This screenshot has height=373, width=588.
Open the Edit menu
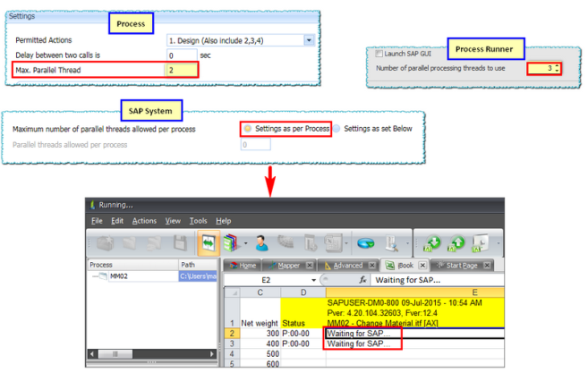pyautogui.click(x=117, y=221)
